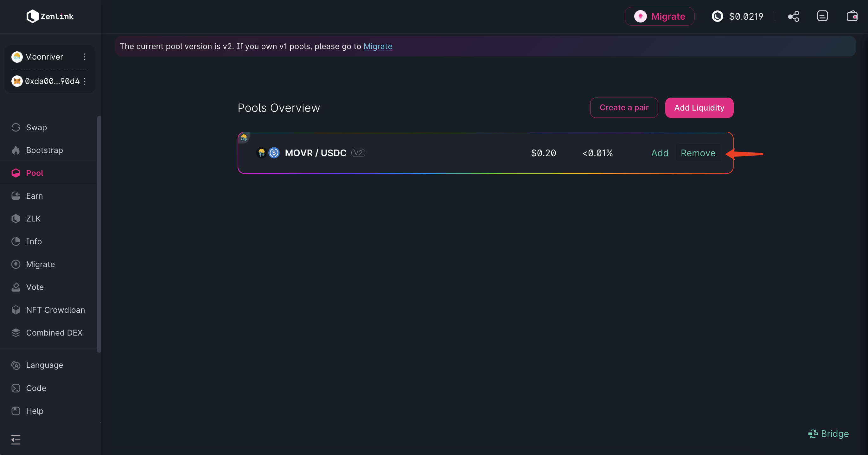This screenshot has height=455, width=868.
Task: Open the wallet icon in header
Action: pos(852,16)
